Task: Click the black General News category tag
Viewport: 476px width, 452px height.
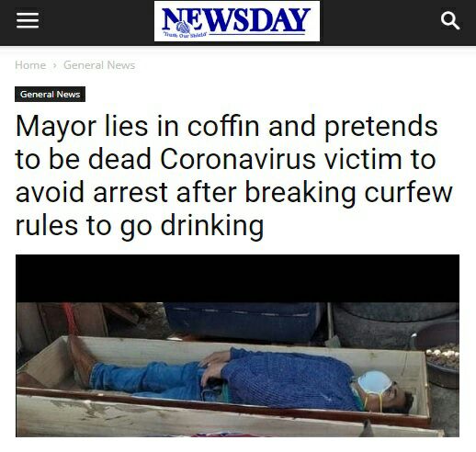Action: click(x=50, y=94)
